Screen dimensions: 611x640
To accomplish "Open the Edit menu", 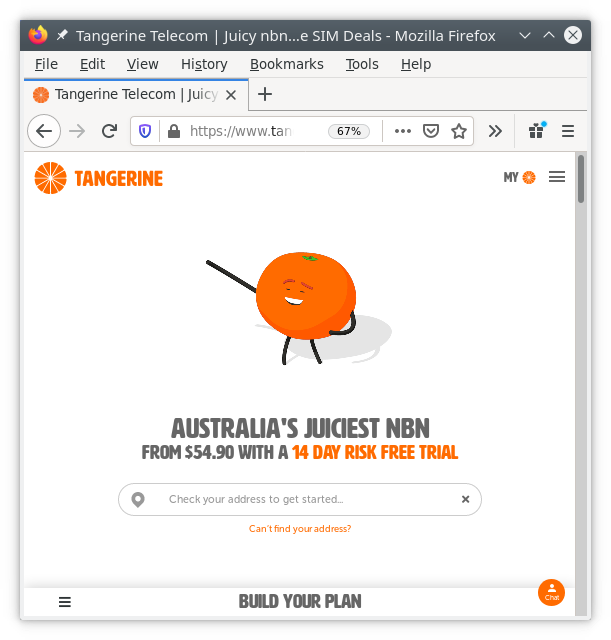I will [92, 64].
